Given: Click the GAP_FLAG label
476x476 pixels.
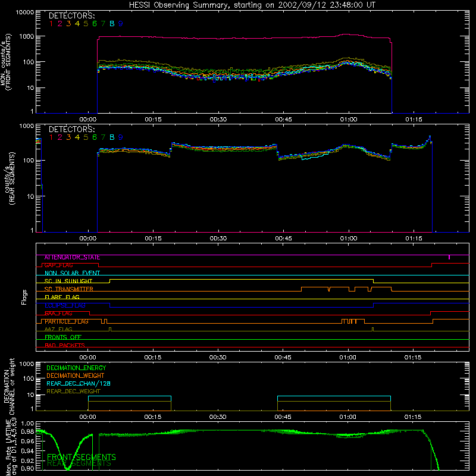Looking at the screenshot, I should [x=58, y=265].
